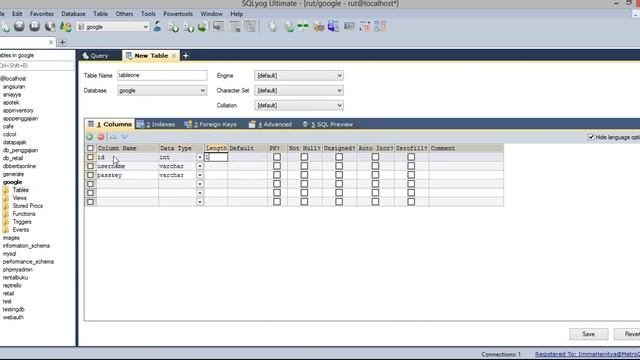Open the Events folder under google
The height and width of the screenshot is (360, 640).
tap(20, 230)
